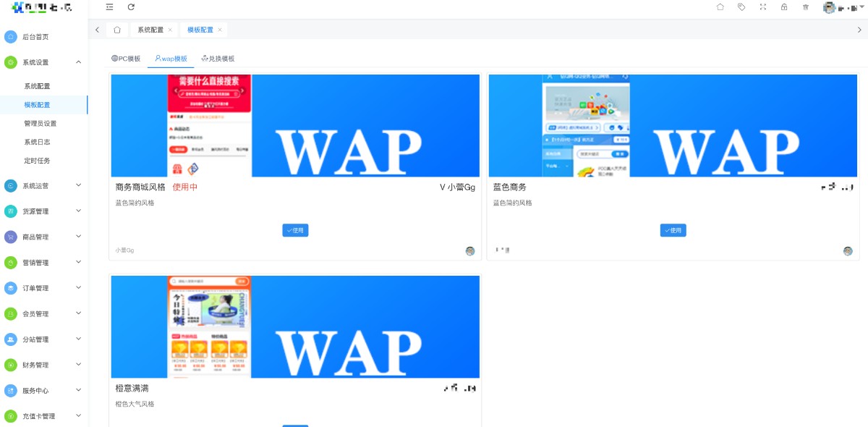Open the home tab icon in the tab bar
The width and height of the screenshot is (868, 427).
tap(117, 30)
